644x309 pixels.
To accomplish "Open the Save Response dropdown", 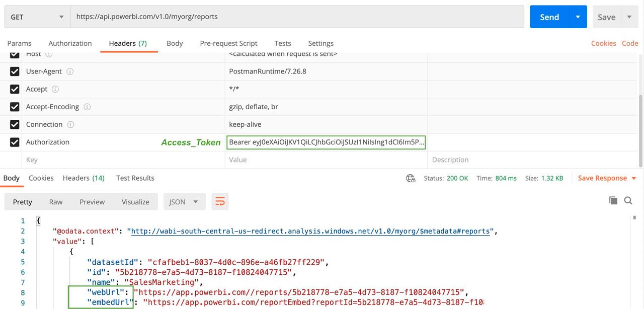I will tap(607, 178).
